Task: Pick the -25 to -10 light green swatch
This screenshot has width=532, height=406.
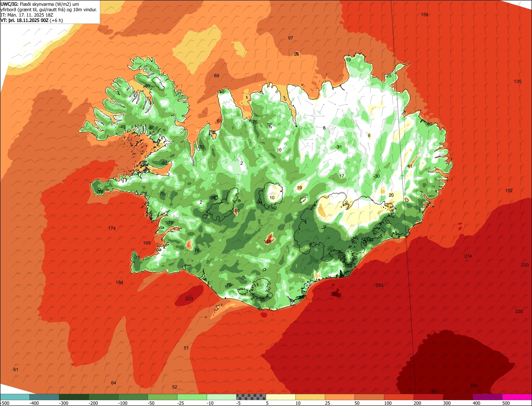Action: [192, 397]
